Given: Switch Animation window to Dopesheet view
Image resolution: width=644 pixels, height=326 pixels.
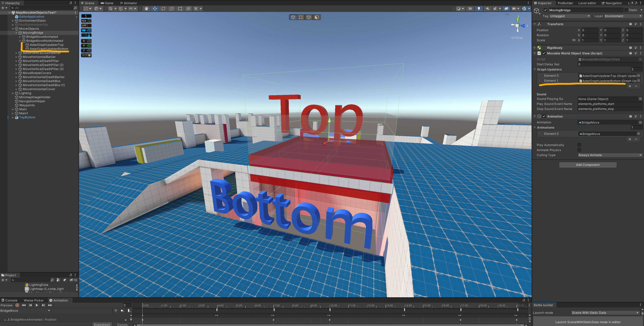Looking at the screenshot, I should coord(102,324).
